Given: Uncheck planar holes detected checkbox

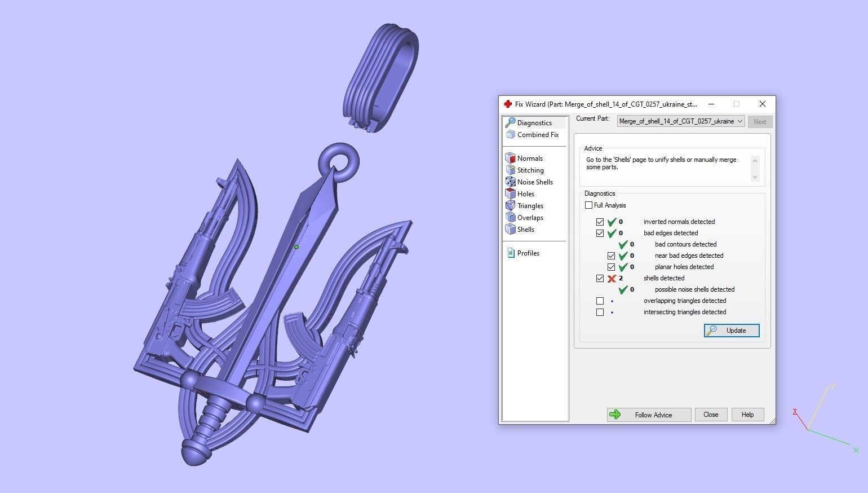Looking at the screenshot, I should [611, 267].
